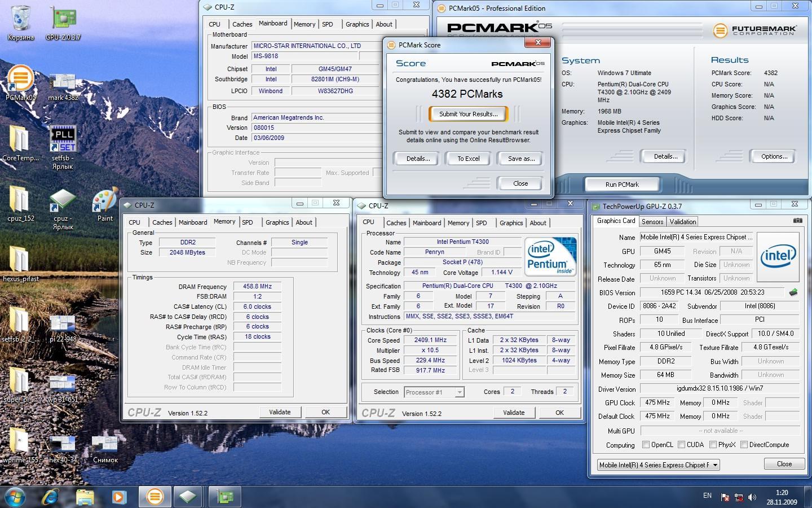The height and width of the screenshot is (508, 812).
Task: Switch to the CPU-Z taskbar button
Action: click(x=188, y=497)
